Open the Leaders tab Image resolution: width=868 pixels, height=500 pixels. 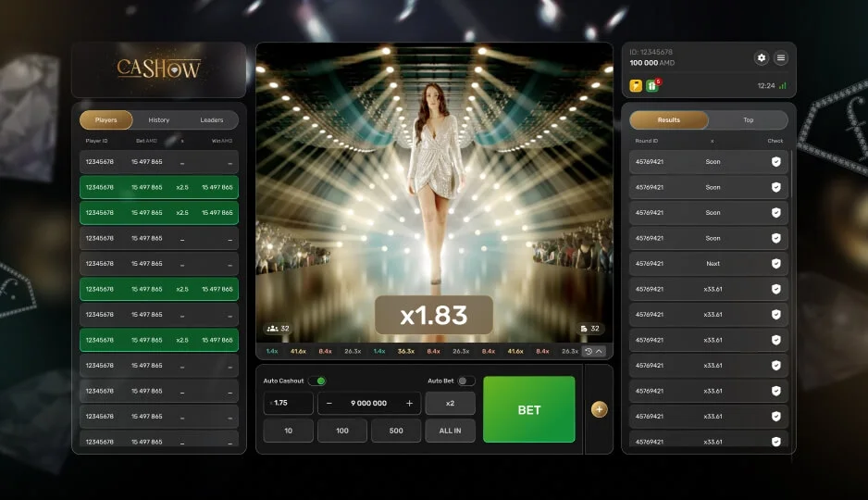pos(212,119)
